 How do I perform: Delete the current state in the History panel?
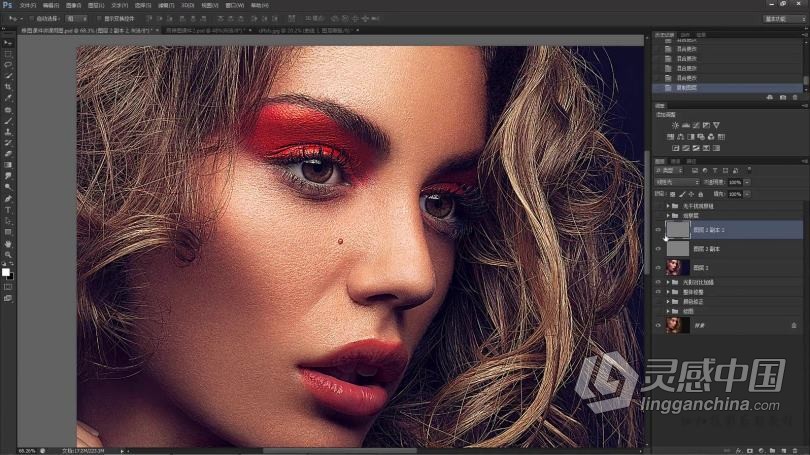[x=795, y=97]
